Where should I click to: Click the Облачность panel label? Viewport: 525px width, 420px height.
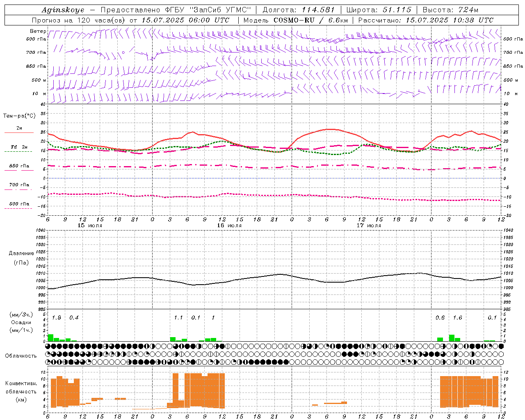21,356
